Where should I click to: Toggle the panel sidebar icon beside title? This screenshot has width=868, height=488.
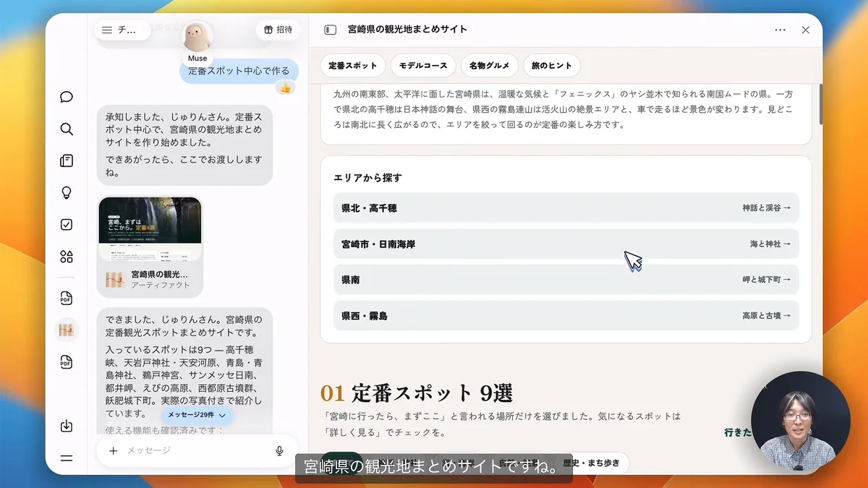[331, 30]
